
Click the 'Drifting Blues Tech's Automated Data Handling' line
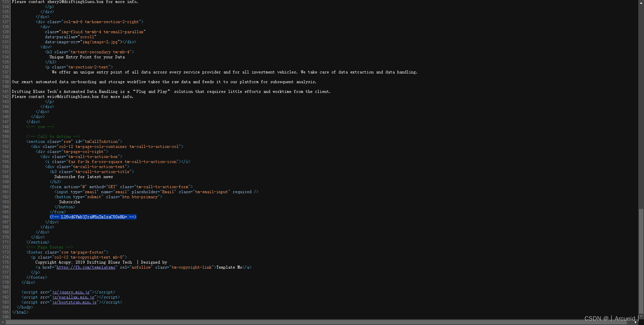171,92
